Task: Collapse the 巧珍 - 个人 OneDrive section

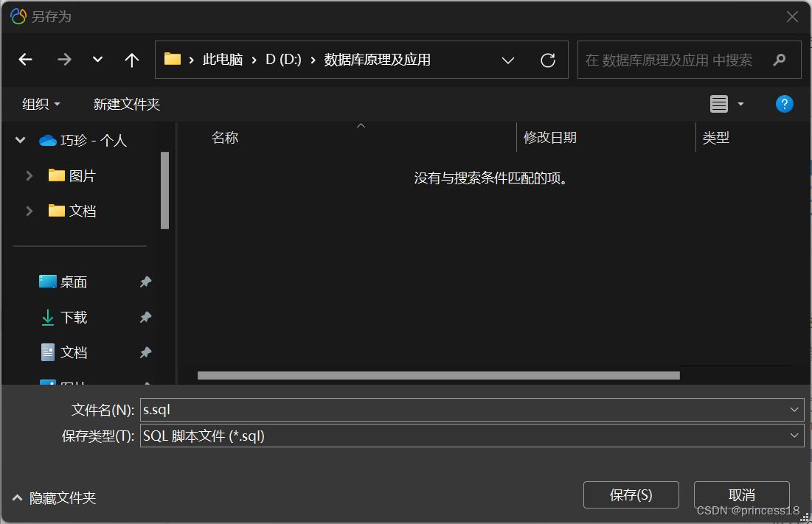Action: click(x=19, y=139)
